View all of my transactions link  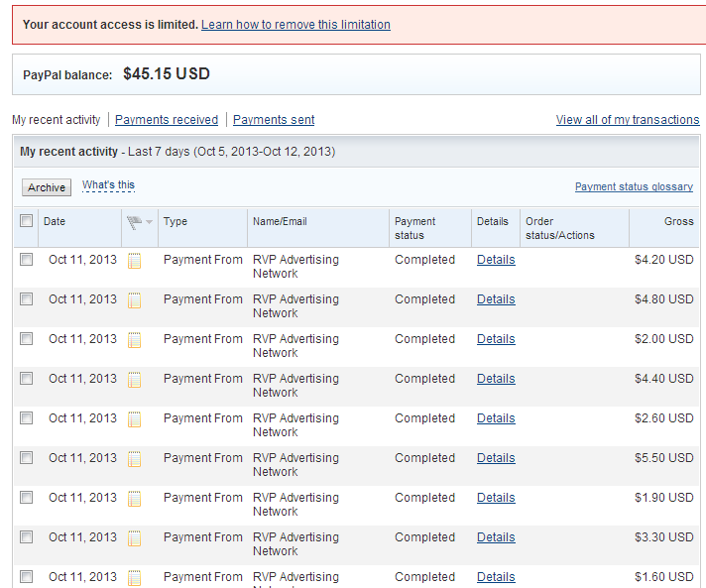click(x=628, y=120)
